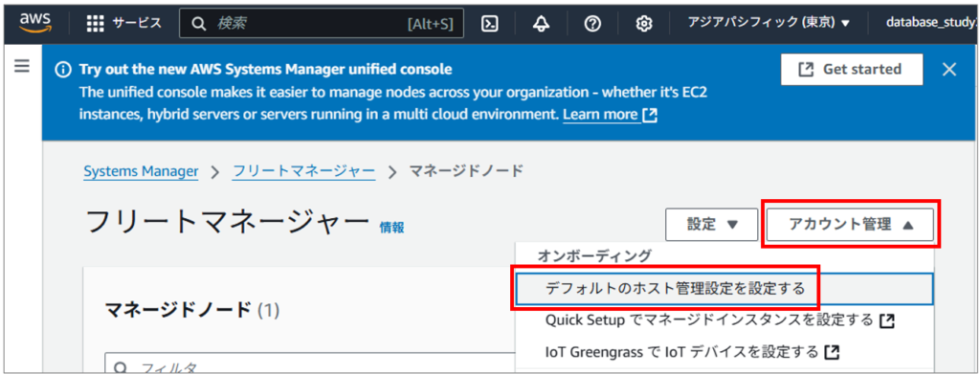Screen dimensions: 980x374
Task: Click the マネージドノード (1) heading
Action: (191, 309)
